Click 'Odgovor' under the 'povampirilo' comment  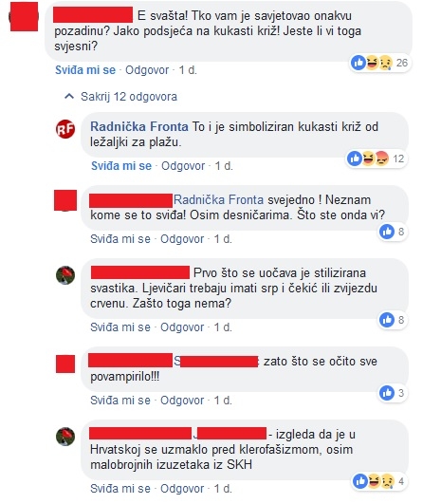(182, 401)
